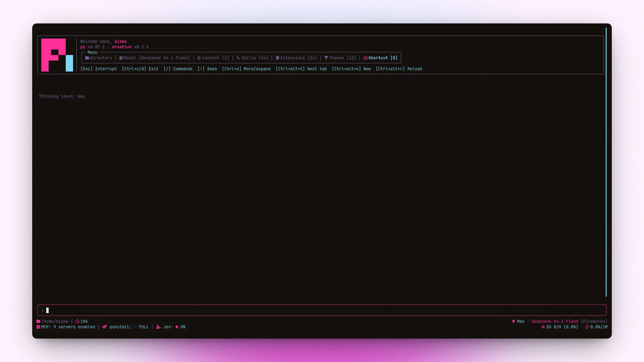Open the Directory menu item
The image size is (644, 362).
coord(99,58)
